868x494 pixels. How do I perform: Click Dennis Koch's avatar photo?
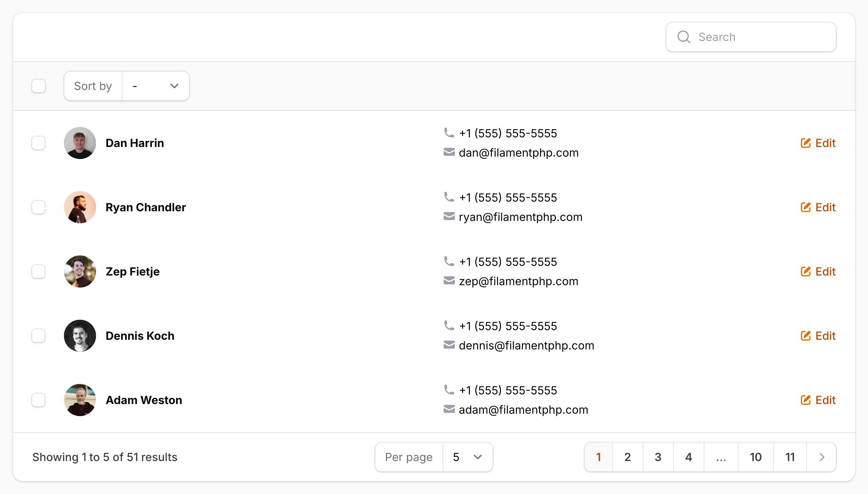click(80, 336)
